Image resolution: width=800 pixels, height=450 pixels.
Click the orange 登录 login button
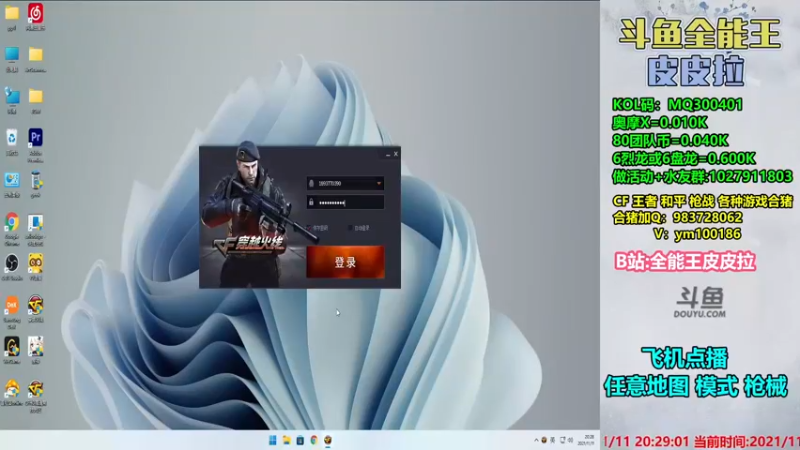(x=345, y=262)
